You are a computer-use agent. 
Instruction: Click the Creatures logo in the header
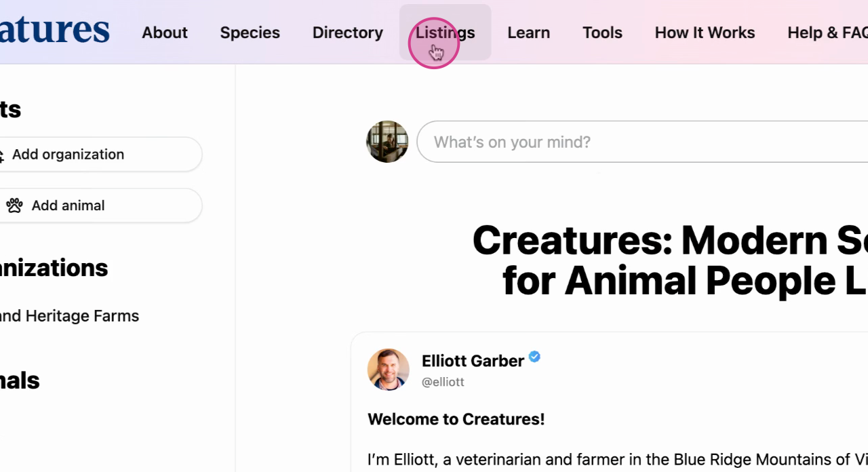point(54,30)
